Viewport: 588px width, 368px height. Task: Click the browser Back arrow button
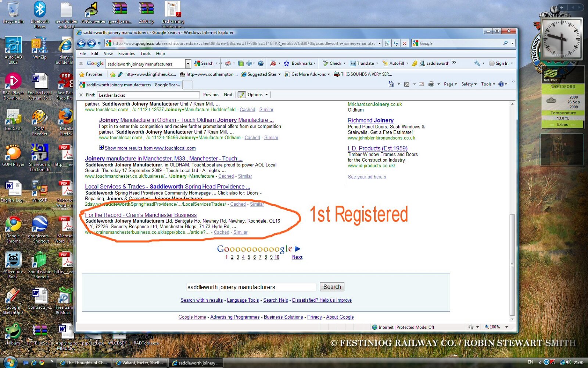(81, 43)
